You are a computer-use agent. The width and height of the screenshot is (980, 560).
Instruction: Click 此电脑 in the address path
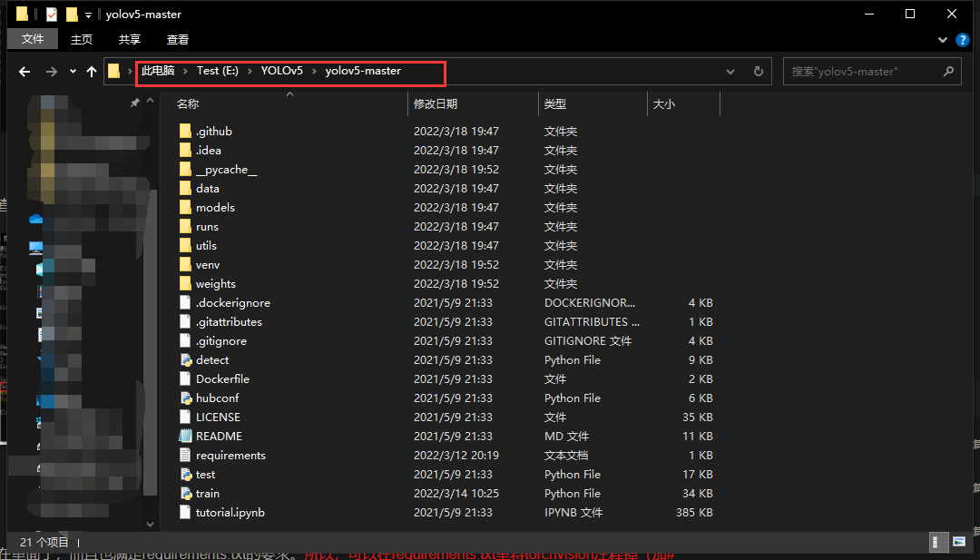coord(158,71)
